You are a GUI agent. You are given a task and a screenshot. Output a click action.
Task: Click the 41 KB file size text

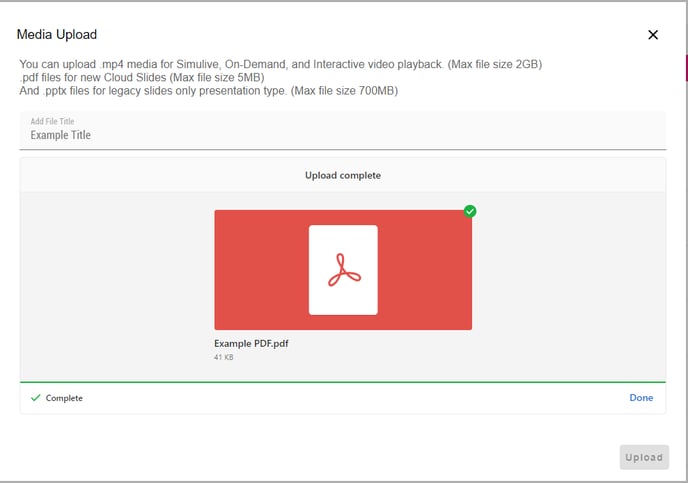224,357
